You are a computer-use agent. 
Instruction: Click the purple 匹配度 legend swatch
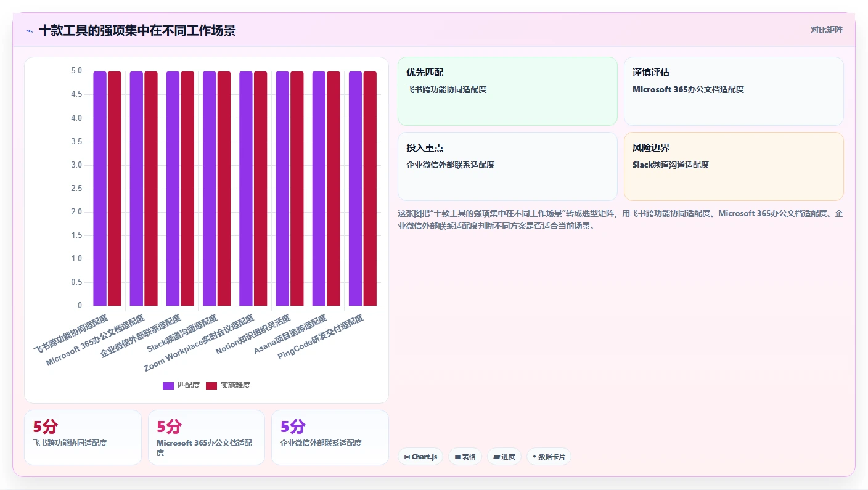[168, 385]
